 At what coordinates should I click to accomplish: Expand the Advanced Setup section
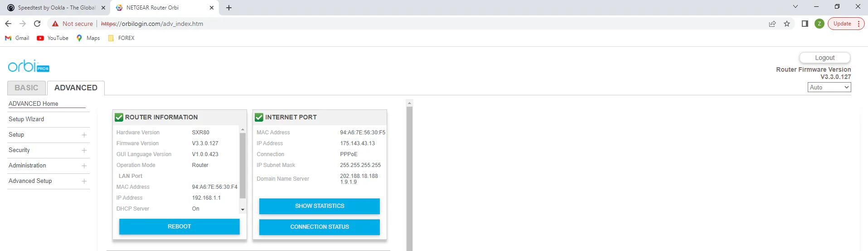(84, 181)
